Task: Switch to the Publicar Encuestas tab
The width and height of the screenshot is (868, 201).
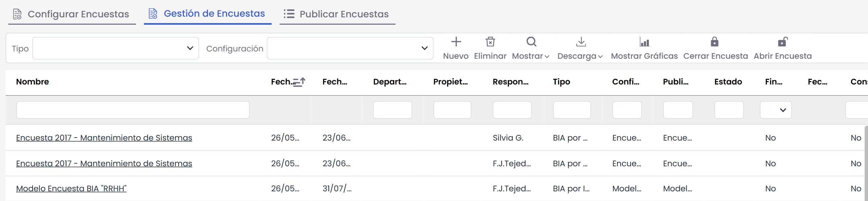Action: click(337, 14)
